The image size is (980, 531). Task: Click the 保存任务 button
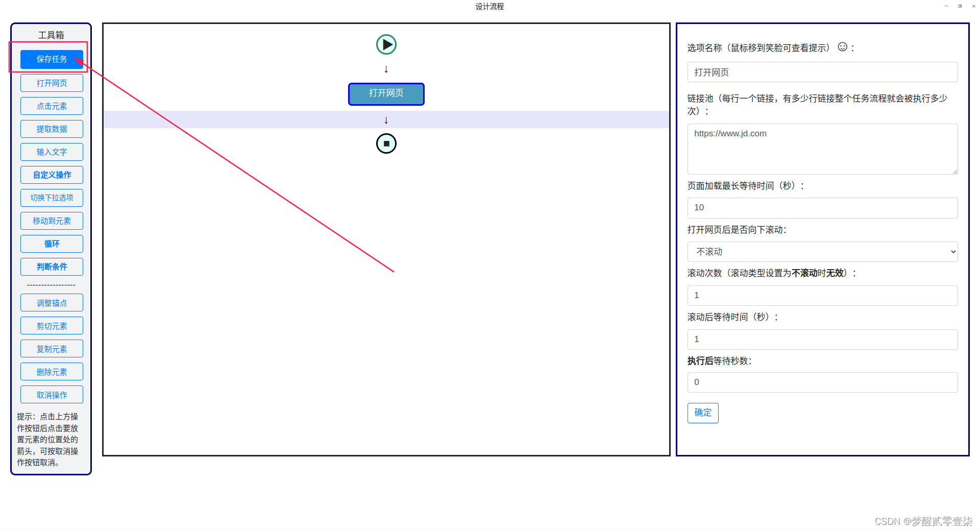(x=52, y=59)
